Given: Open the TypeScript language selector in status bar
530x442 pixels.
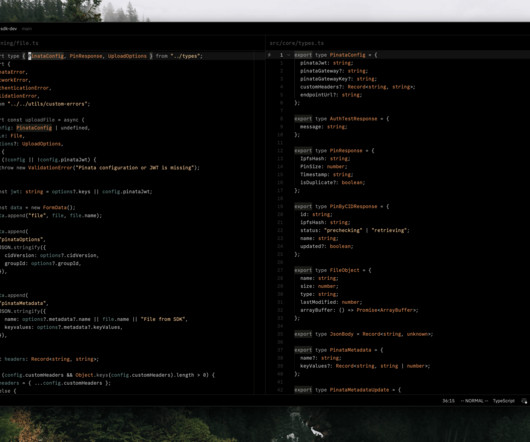Looking at the screenshot, I should click(504, 401).
